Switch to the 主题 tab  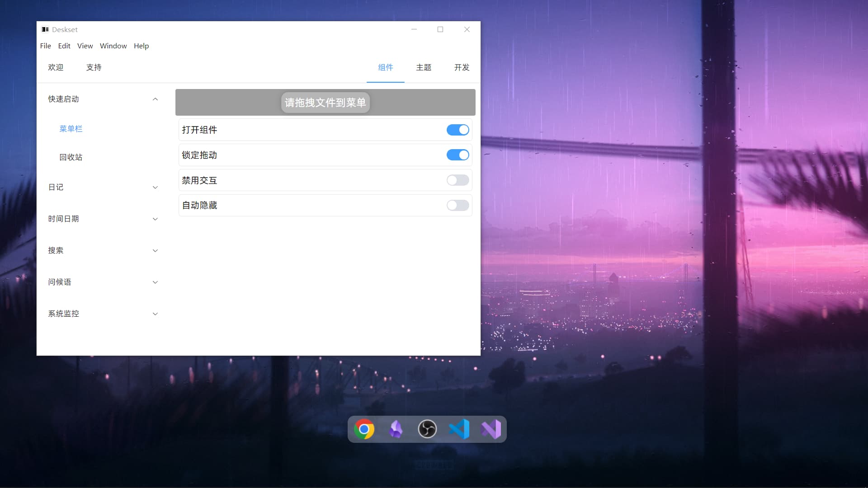(424, 67)
